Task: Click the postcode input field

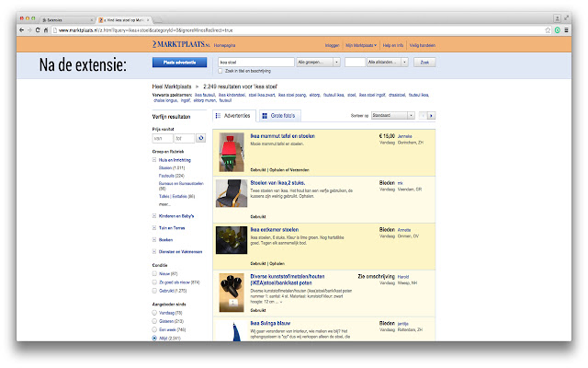Action: (355, 62)
